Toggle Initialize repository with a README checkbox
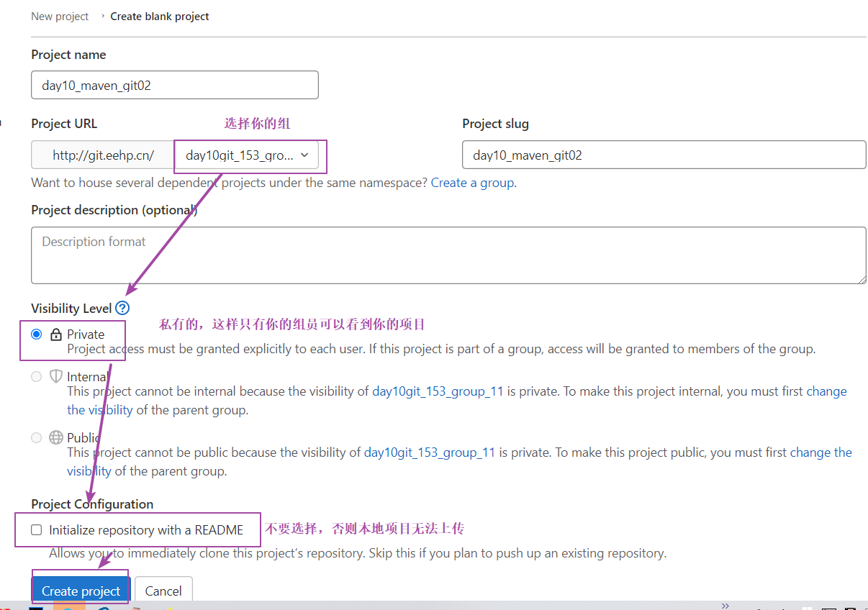 (37, 530)
